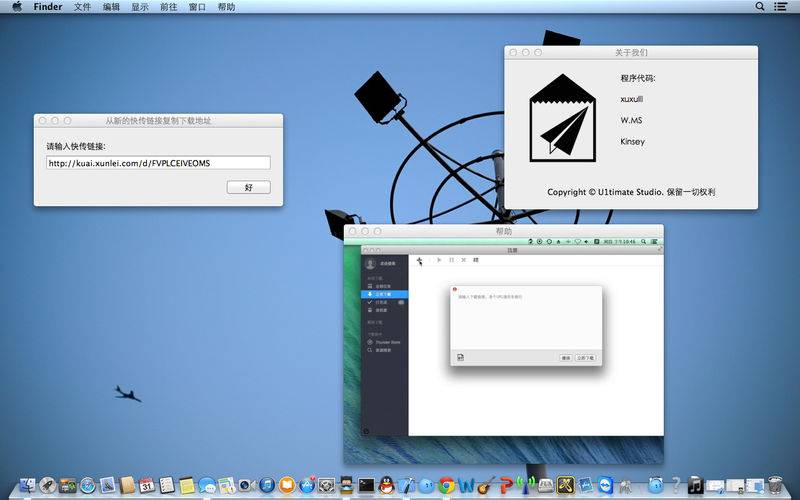Open Finder face icon at Dock's left end
800x500 pixels.
(28, 485)
